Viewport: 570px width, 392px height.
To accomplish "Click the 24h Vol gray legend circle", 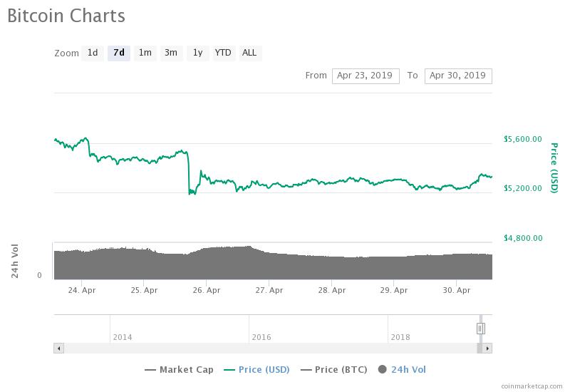I will [x=382, y=369].
